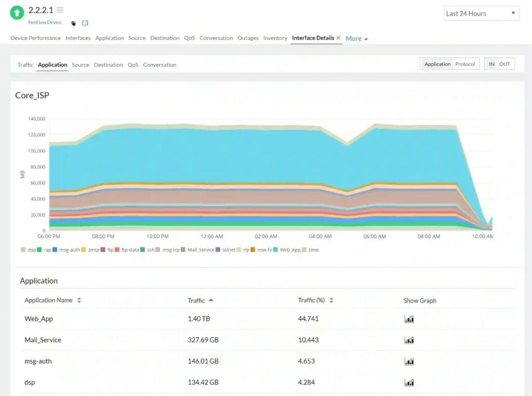Toggle the rlp legend color swatch
This screenshot has width=532, height=396.
point(239,250)
